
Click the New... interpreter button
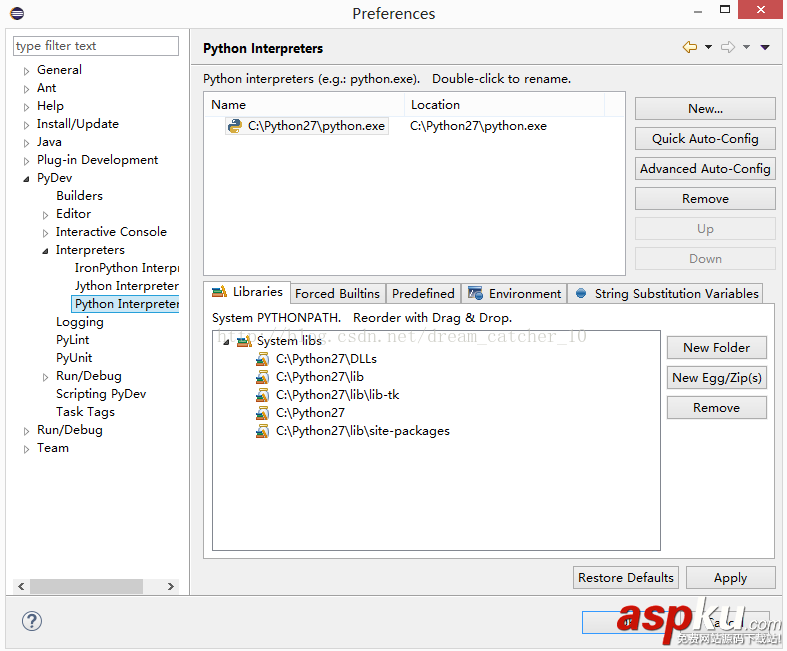tap(705, 109)
